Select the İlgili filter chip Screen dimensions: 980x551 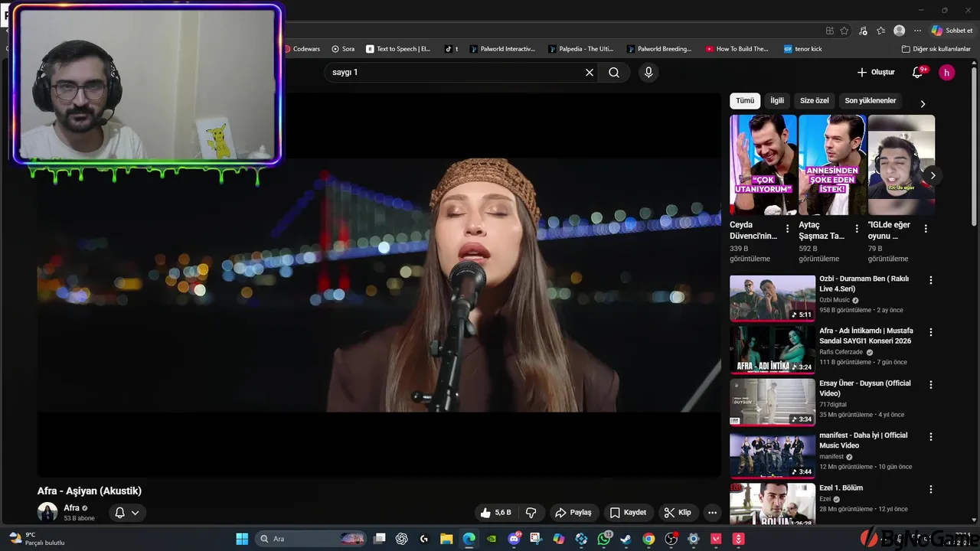777,101
